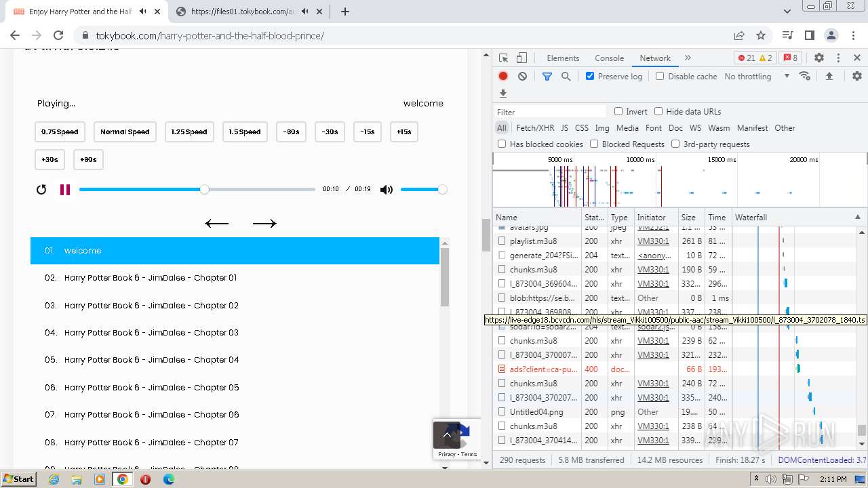868x488 pixels.
Task: Click the network overview timeline
Action: (679, 180)
